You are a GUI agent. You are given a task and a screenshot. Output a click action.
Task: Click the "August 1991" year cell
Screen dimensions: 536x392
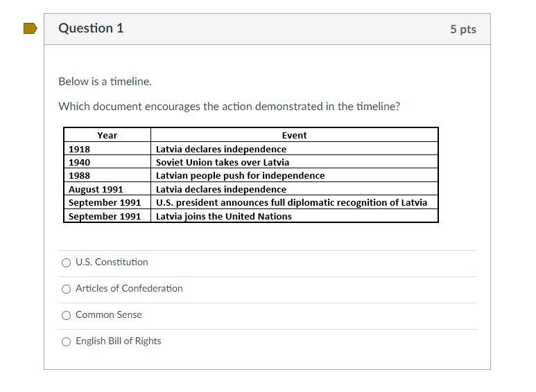(96, 189)
